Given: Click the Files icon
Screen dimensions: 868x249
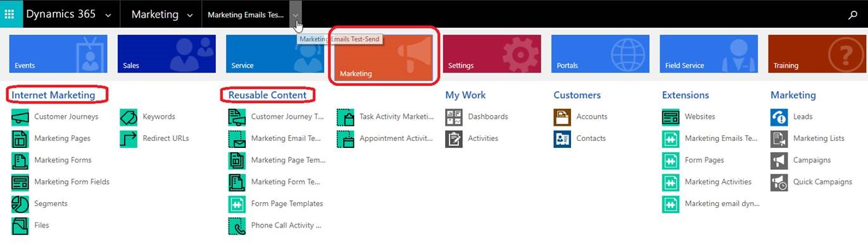Looking at the screenshot, I should pyautogui.click(x=20, y=226).
